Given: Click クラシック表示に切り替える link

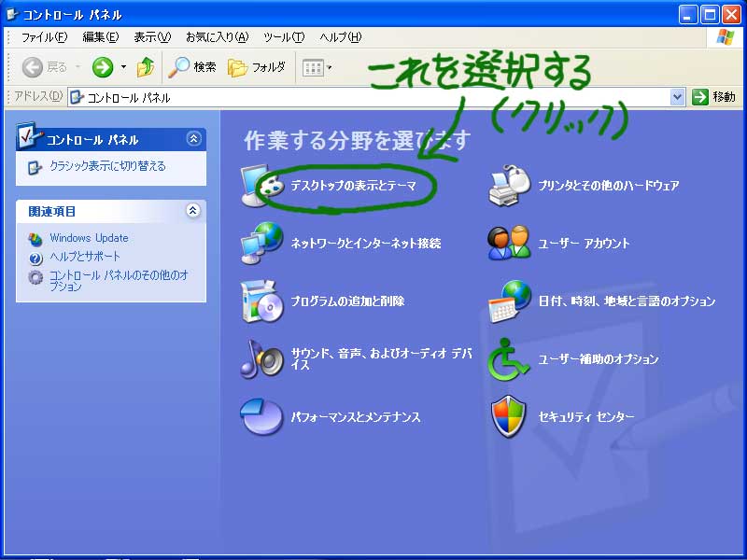Looking at the screenshot, I should (x=107, y=166).
